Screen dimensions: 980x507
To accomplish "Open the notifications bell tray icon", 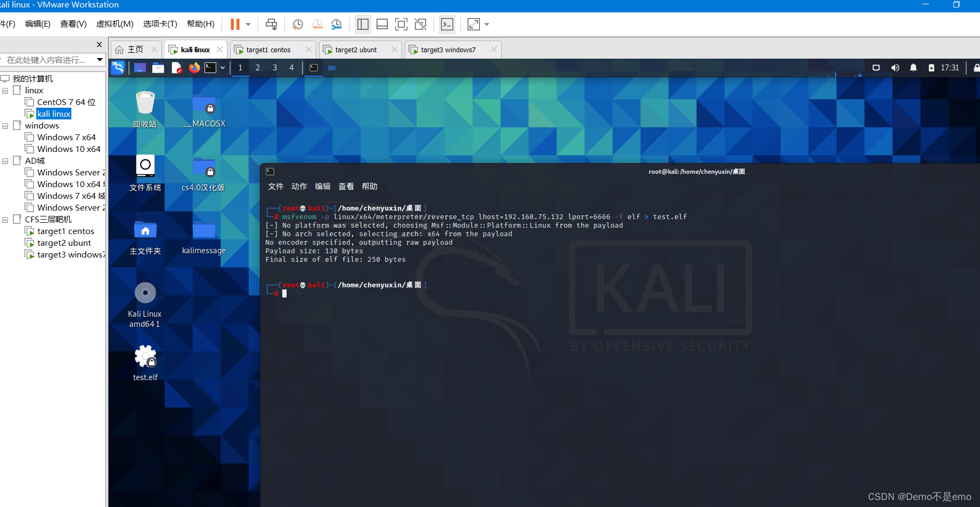I will click(913, 68).
